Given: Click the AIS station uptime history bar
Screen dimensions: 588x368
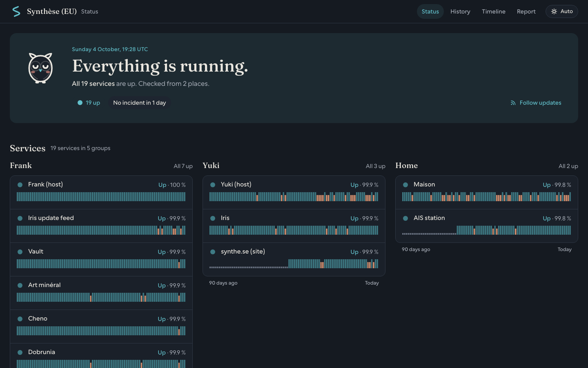Looking at the screenshot, I should (486, 230).
